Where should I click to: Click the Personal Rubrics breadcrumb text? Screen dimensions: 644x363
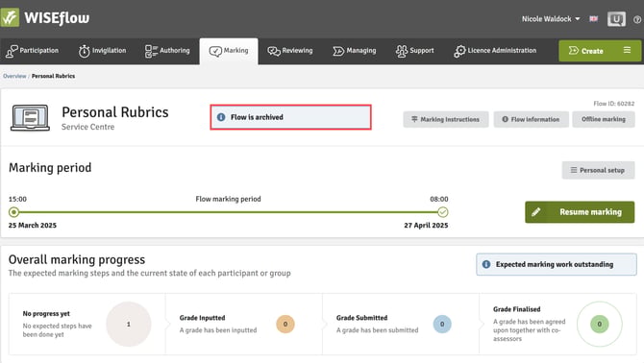54,76
